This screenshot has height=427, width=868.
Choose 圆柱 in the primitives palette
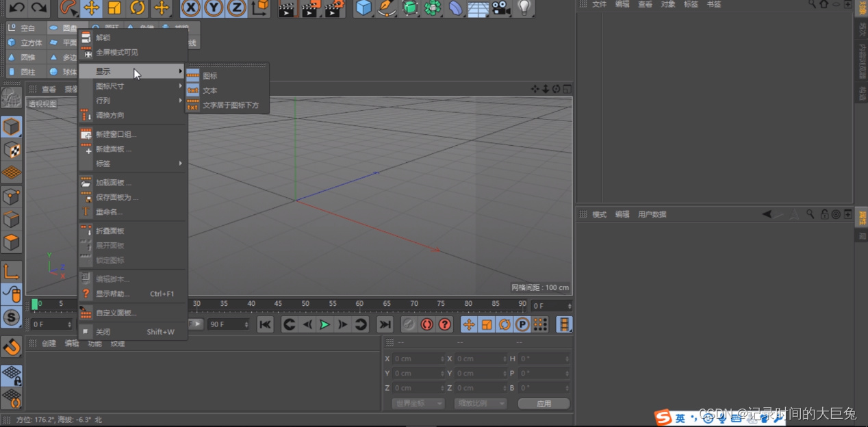25,72
